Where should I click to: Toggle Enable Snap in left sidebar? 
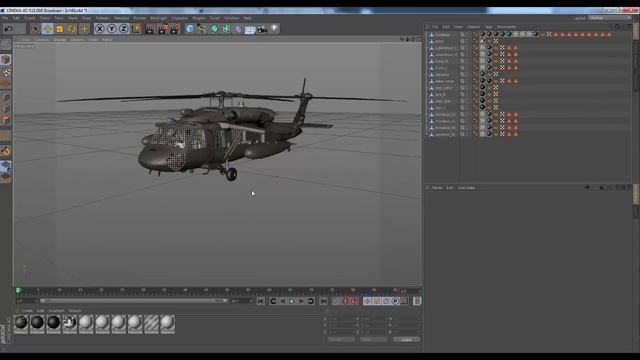click(x=6, y=151)
